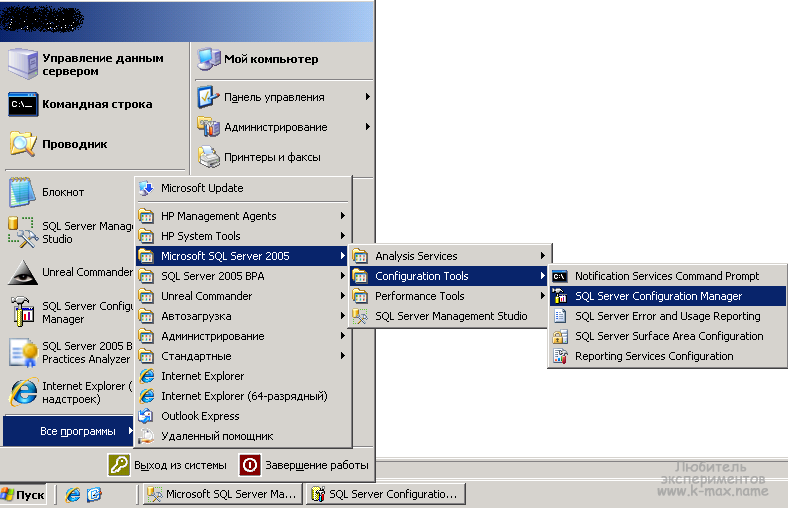Select Microsoft SQL Server 2005 program group
Viewport: 788px width, 508px height.
(243, 256)
